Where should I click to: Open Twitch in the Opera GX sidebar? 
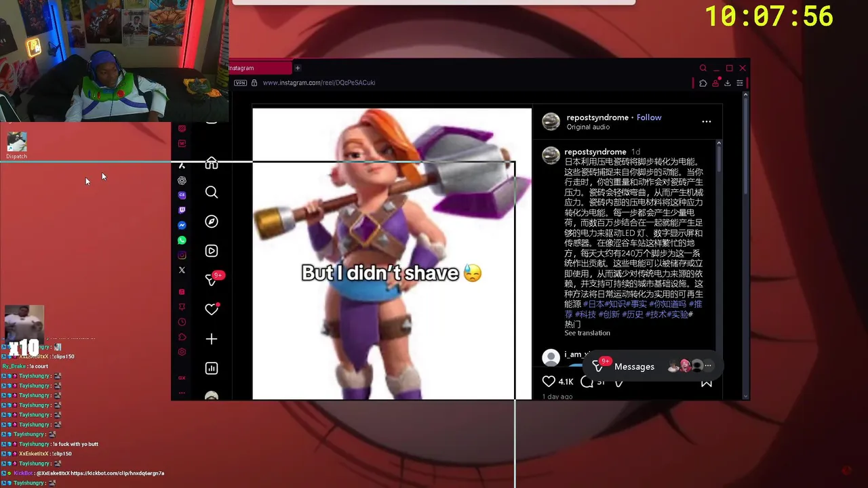pyautogui.click(x=182, y=210)
